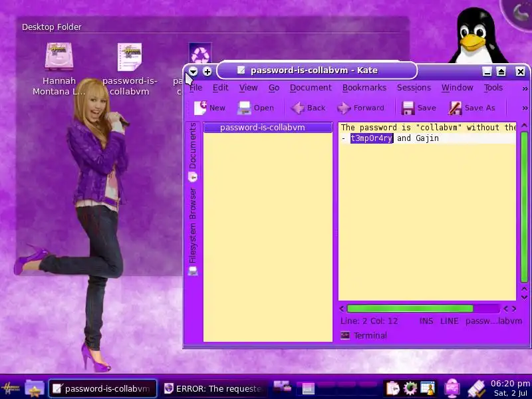The height and width of the screenshot is (399, 532).
Task: Click the New document toolbar icon
Action: 200,108
